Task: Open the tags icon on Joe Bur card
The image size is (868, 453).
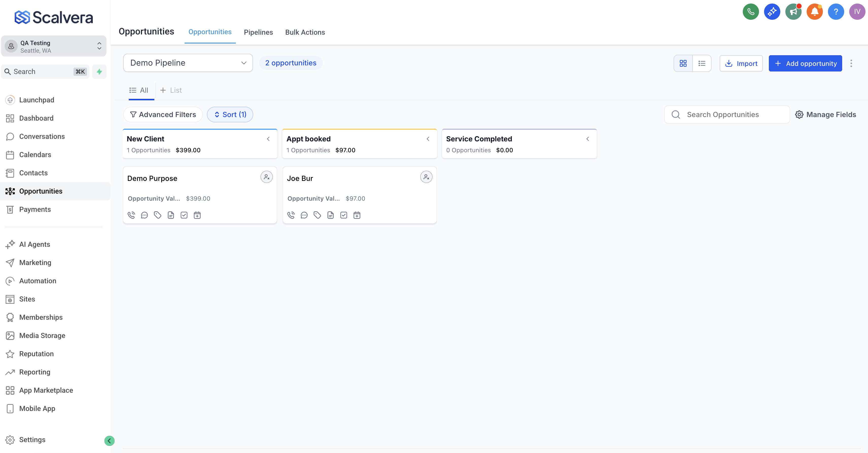Action: tap(317, 215)
